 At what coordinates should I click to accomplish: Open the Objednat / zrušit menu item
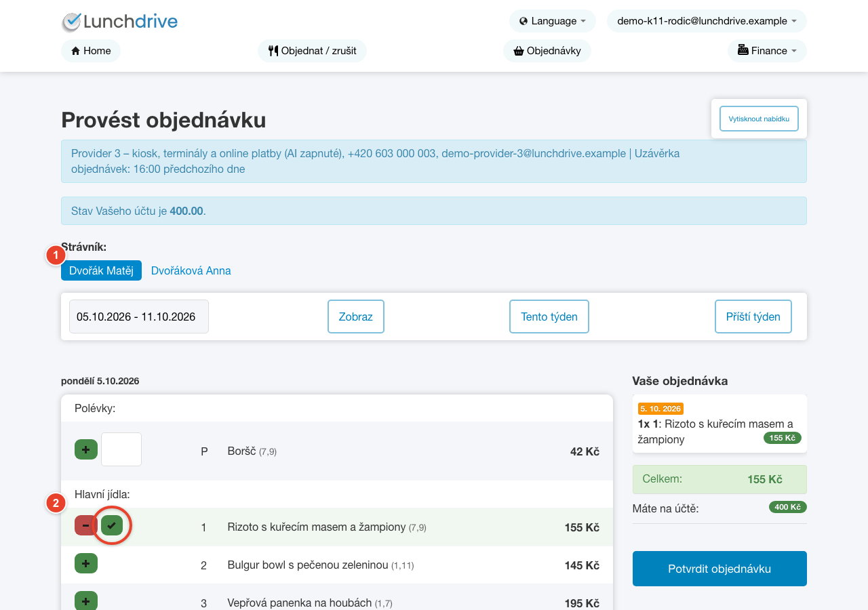312,51
